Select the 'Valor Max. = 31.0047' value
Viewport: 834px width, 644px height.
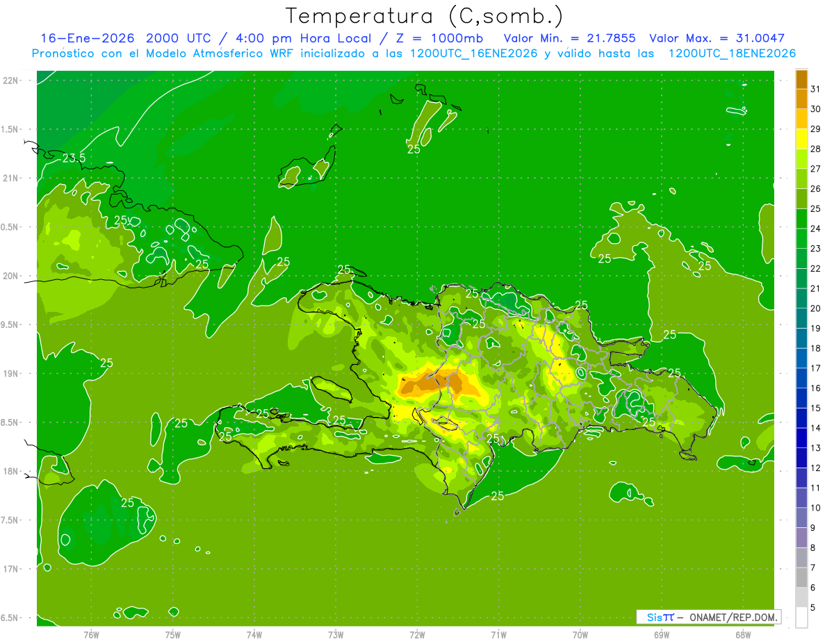click(x=717, y=38)
